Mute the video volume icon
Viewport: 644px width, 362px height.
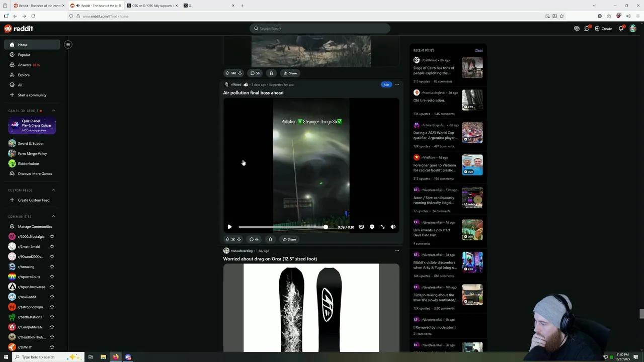point(393,227)
